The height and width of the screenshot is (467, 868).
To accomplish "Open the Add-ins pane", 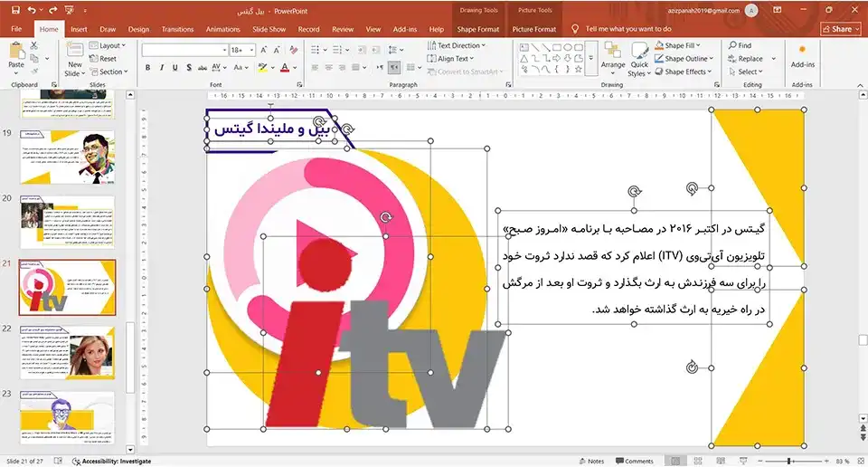I will coord(802,57).
